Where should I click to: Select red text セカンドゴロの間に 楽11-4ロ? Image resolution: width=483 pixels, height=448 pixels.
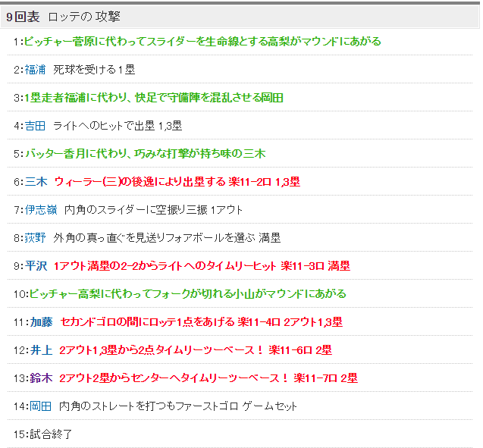click(x=202, y=322)
